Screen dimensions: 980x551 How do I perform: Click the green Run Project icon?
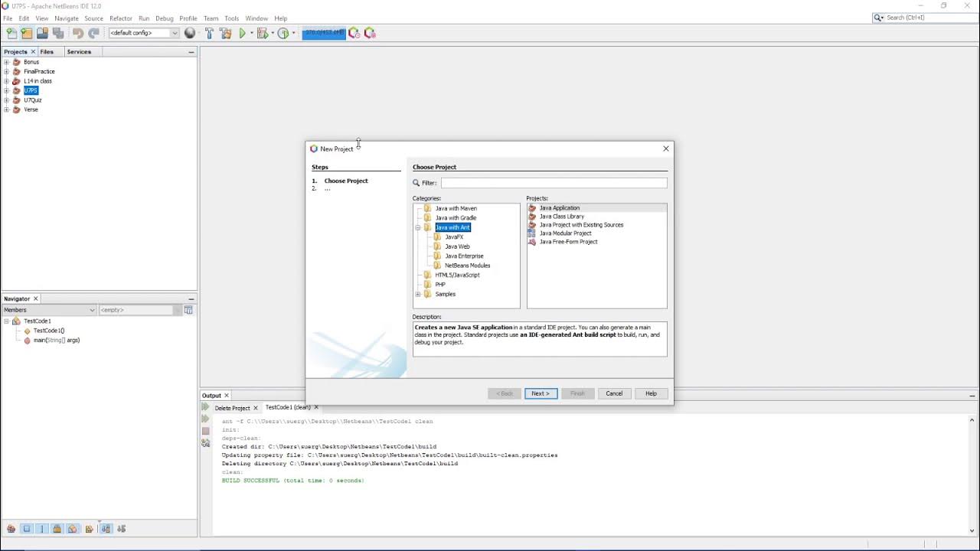(243, 33)
